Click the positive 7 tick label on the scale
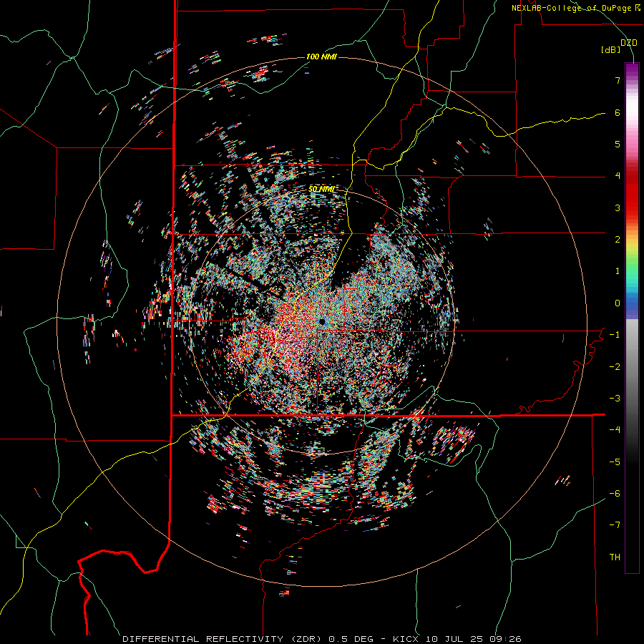The width and height of the screenshot is (644, 644). (x=618, y=80)
